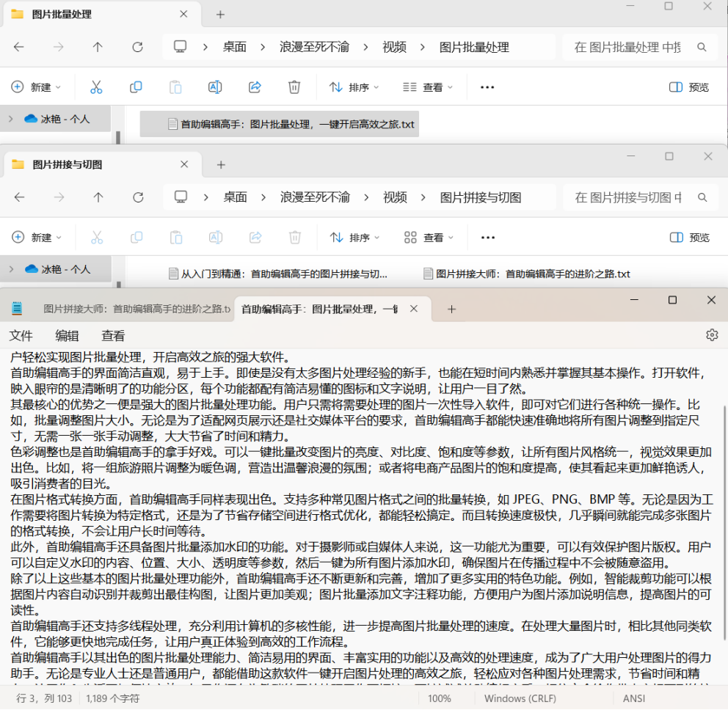Open more options (…) in 图片拼接与切图 window
The image size is (728, 710).
coord(488,238)
